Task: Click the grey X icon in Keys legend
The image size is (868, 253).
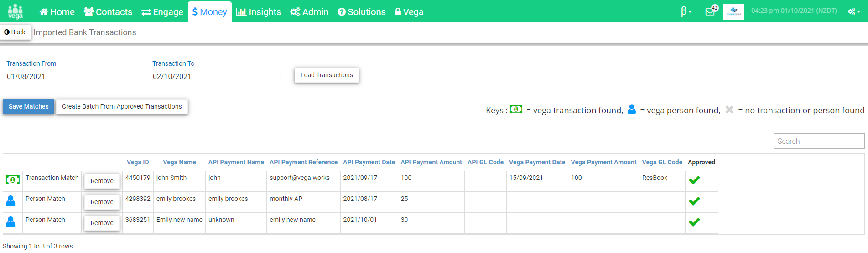Action: [729, 110]
